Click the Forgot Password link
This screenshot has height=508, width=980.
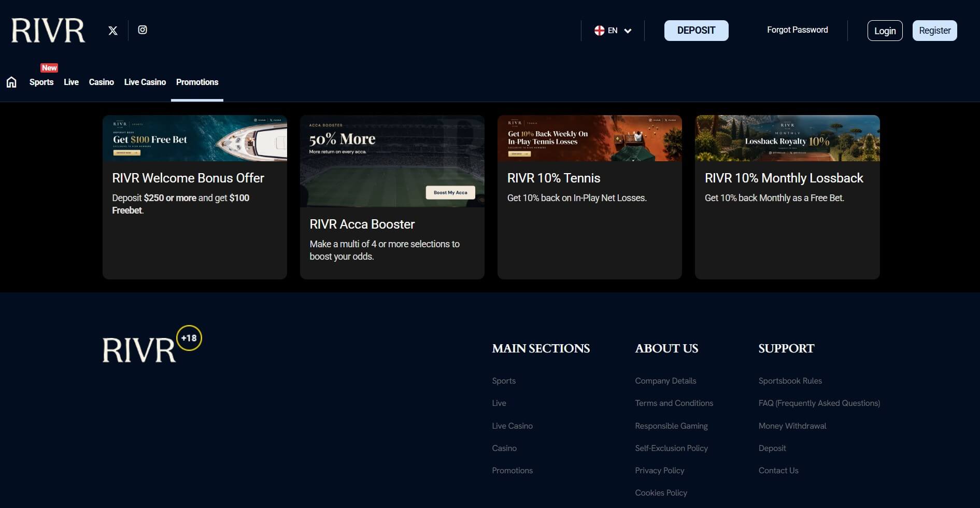click(x=797, y=30)
